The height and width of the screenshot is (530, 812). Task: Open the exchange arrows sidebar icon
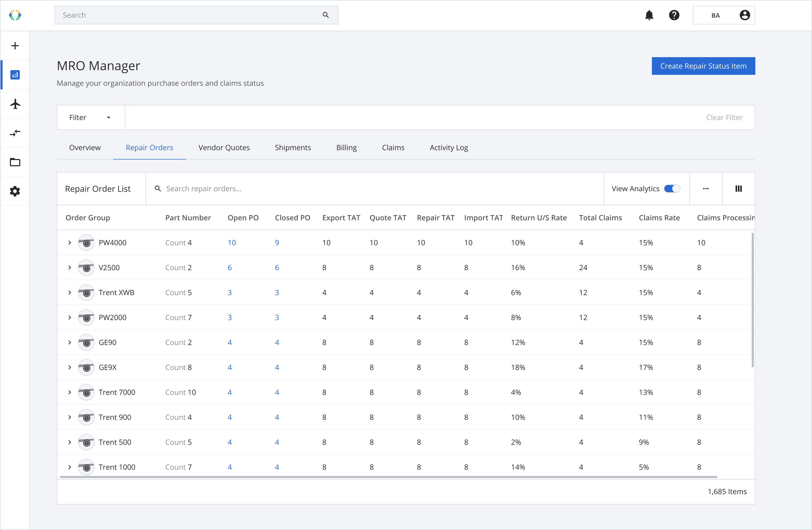click(x=15, y=133)
